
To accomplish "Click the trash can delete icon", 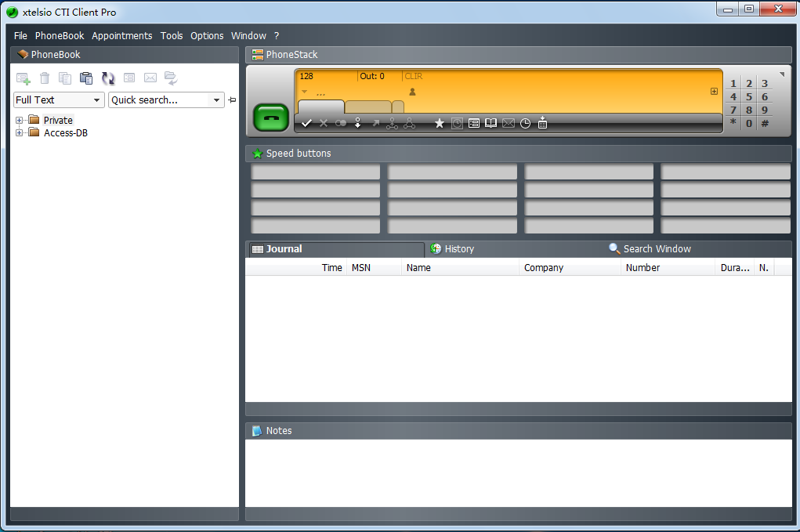I will 45,78.
